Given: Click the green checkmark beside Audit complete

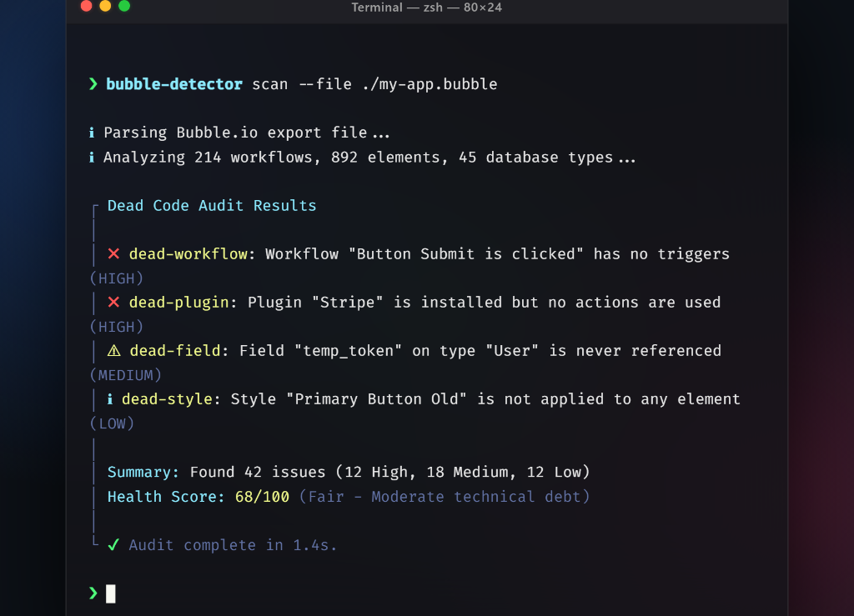Looking at the screenshot, I should 113,544.
